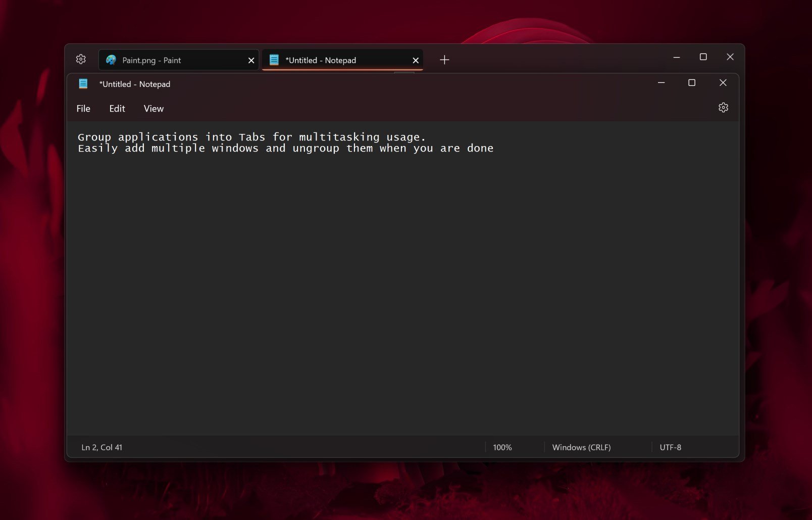Maximize the inner Notepad window
Image resolution: width=812 pixels, height=520 pixels.
pyautogui.click(x=692, y=82)
